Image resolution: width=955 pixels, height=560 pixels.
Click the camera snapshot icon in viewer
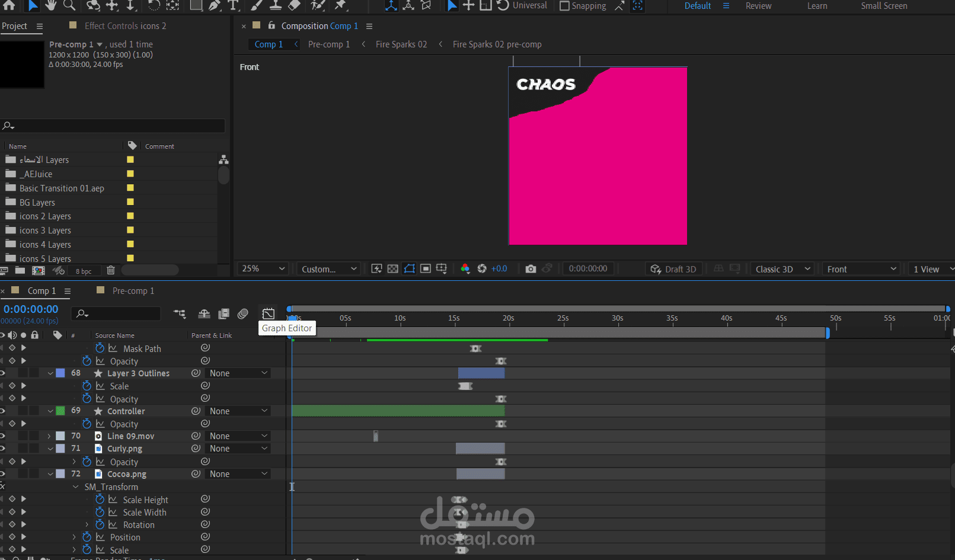click(x=531, y=269)
